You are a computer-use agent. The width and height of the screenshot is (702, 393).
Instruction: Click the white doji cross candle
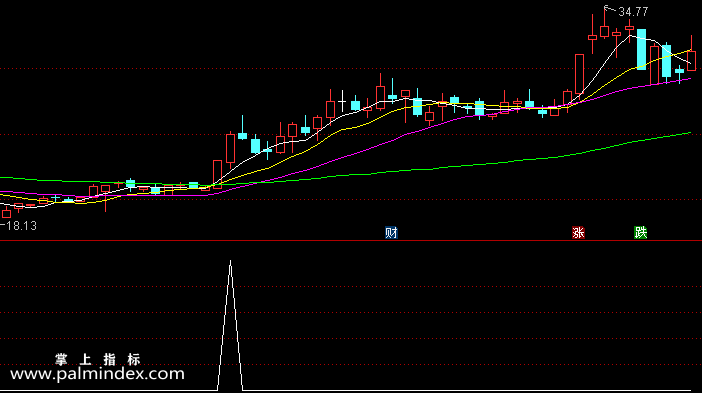342,101
